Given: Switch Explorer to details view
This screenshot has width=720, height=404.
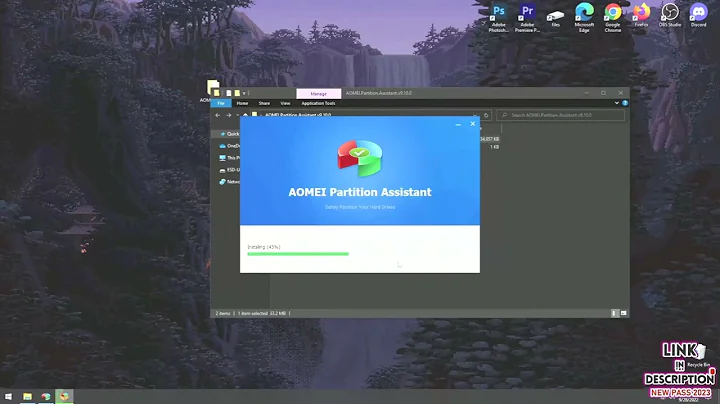Looking at the screenshot, I should pyautogui.click(x=614, y=313).
